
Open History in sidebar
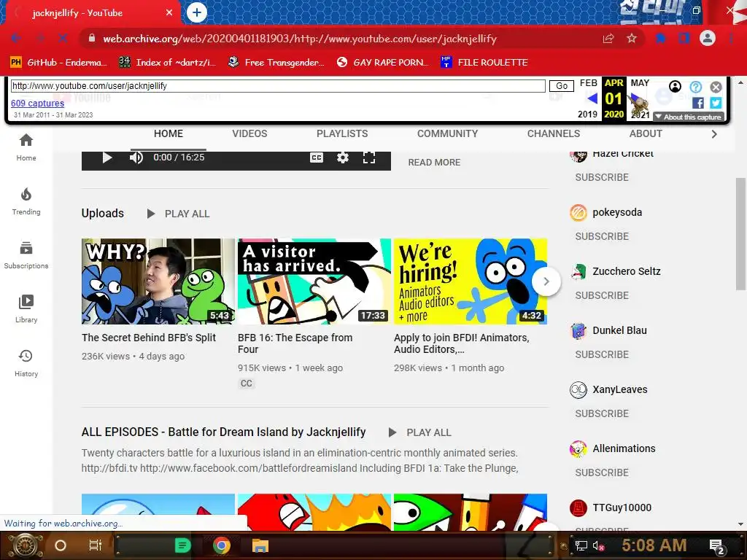(26, 363)
